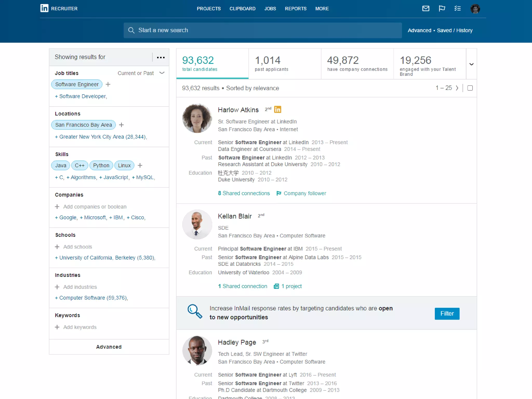Click San Francisco Bay Area location pill
Image resolution: width=532 pixels, height=399 pixels.
(x=83, y=125)
